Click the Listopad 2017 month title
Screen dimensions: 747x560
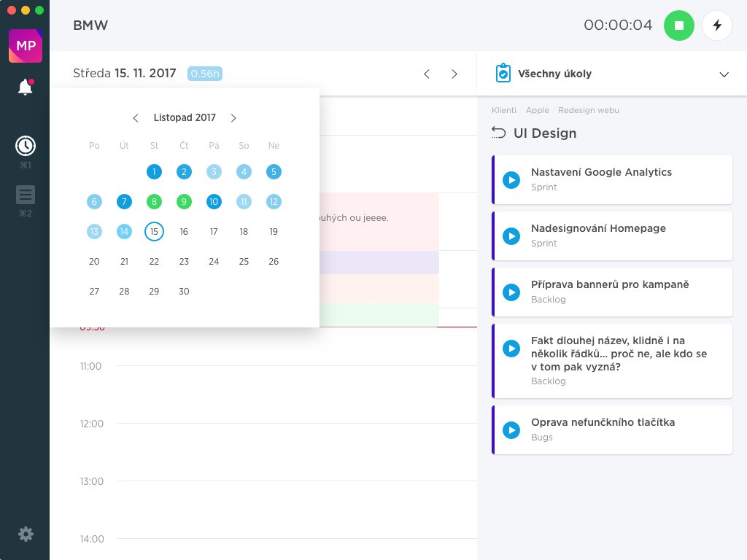tap(185, 117)
